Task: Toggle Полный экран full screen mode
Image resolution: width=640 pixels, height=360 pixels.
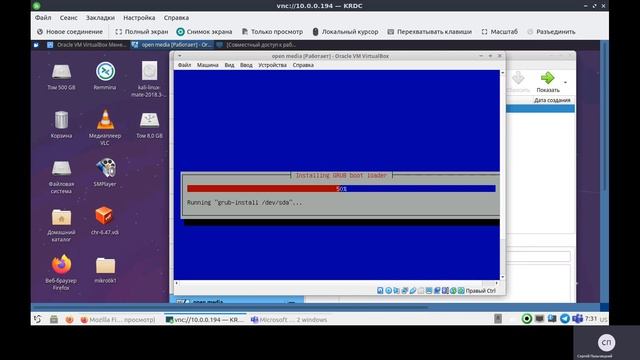Action: click(141, 31)
